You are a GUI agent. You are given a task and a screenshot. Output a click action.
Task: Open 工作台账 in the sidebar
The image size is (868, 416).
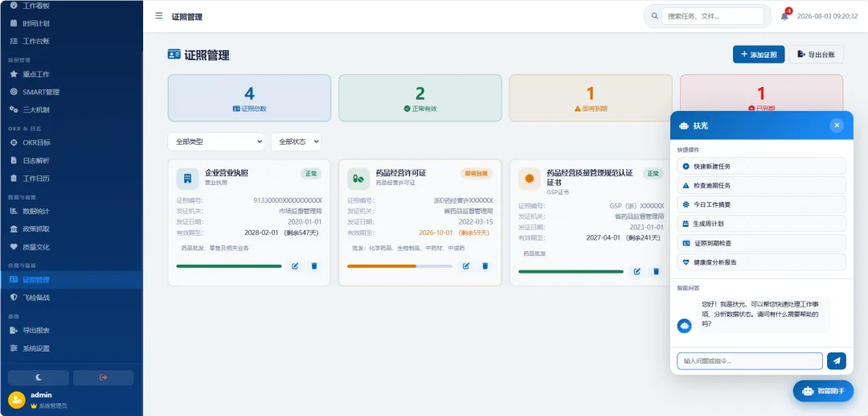71,41
